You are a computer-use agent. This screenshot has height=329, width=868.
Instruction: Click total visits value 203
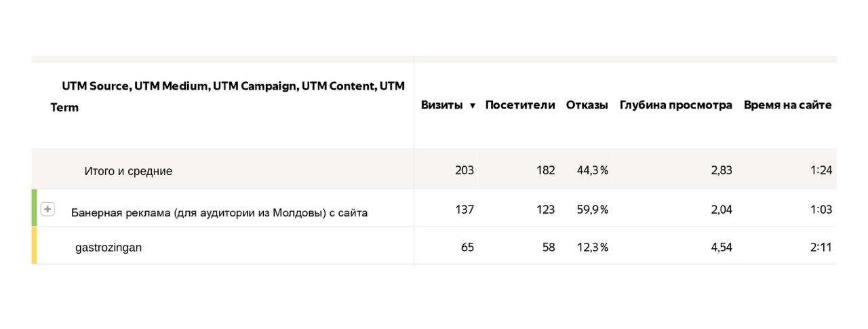tap(465, 170)
